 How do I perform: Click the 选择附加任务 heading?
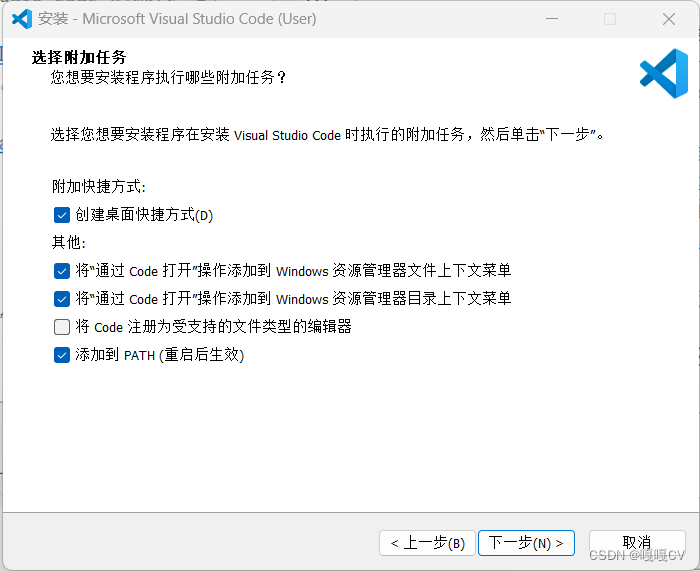click(79, 57)
